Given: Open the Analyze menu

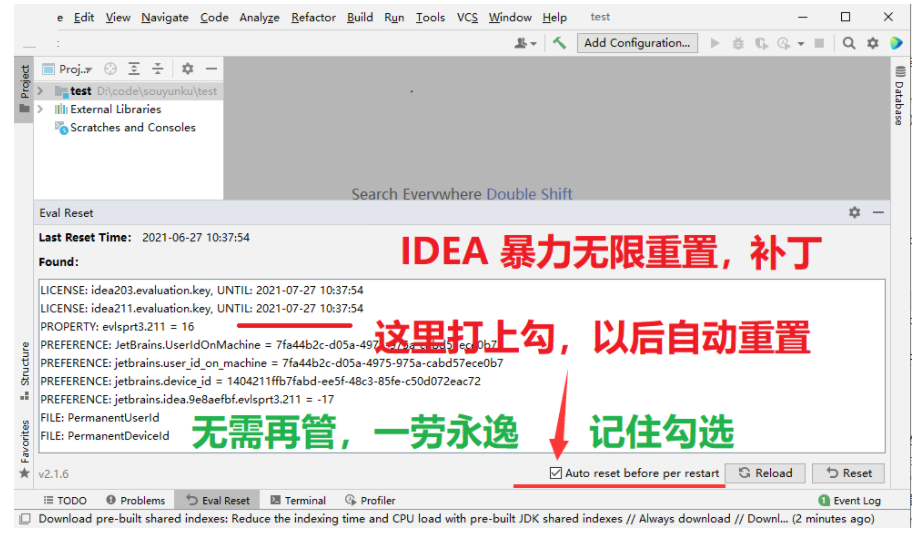Looking at the screenshot, I should (x=259, y=17).
